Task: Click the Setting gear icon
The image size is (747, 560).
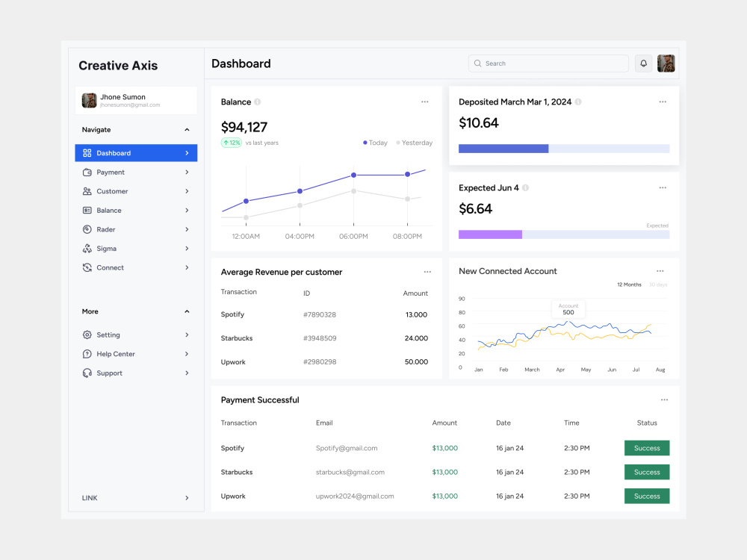Action: [x=87, y=335]
